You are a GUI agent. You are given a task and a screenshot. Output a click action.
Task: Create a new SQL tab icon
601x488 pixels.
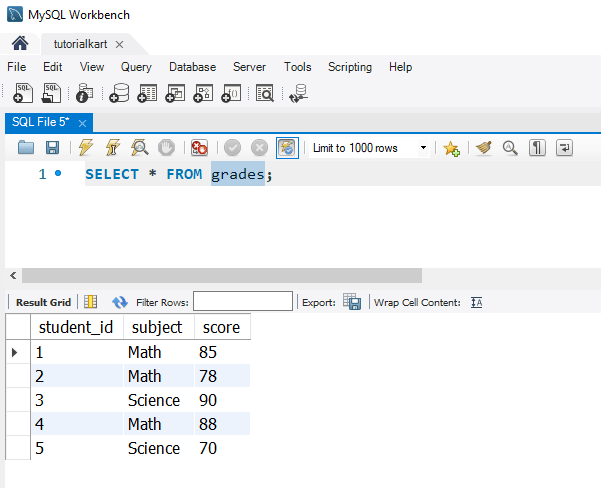click(23, 93)
